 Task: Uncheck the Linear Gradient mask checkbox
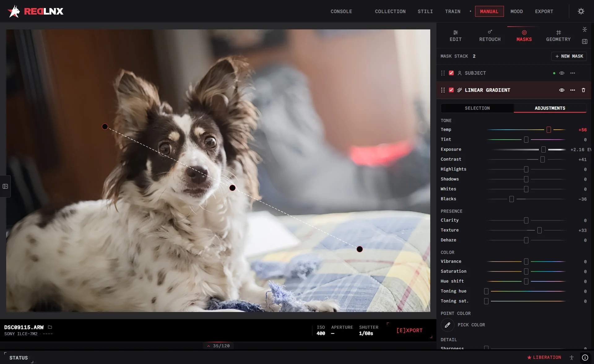point(451,90)
